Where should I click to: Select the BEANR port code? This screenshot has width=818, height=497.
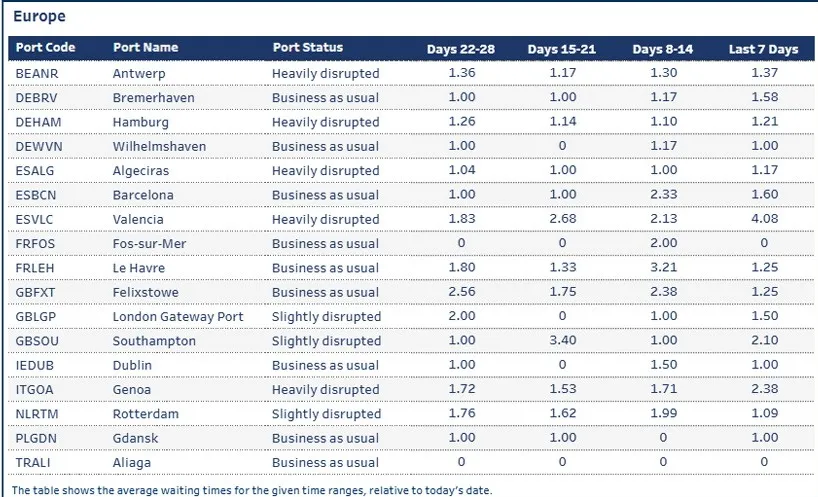[x=36, y=73]
